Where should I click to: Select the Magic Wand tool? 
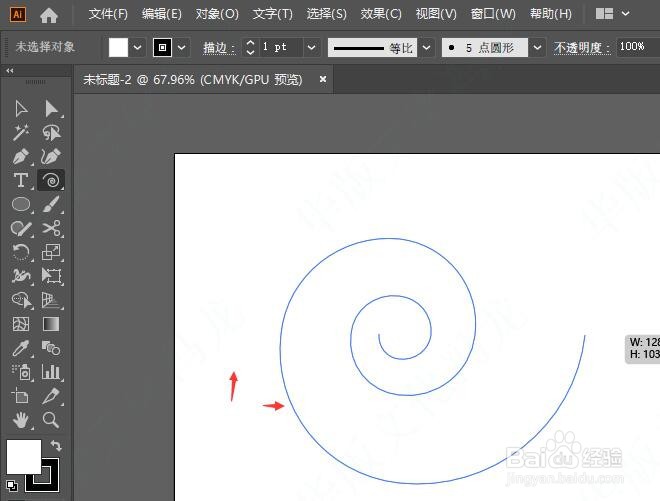pyautogui.click(x=21, y=133)
